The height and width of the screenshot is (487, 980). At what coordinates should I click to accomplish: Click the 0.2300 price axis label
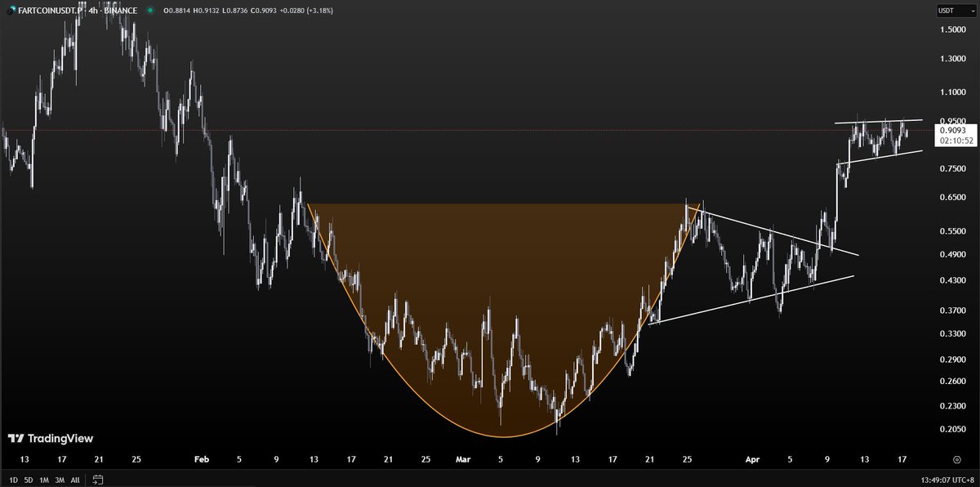tap(953, 406)
